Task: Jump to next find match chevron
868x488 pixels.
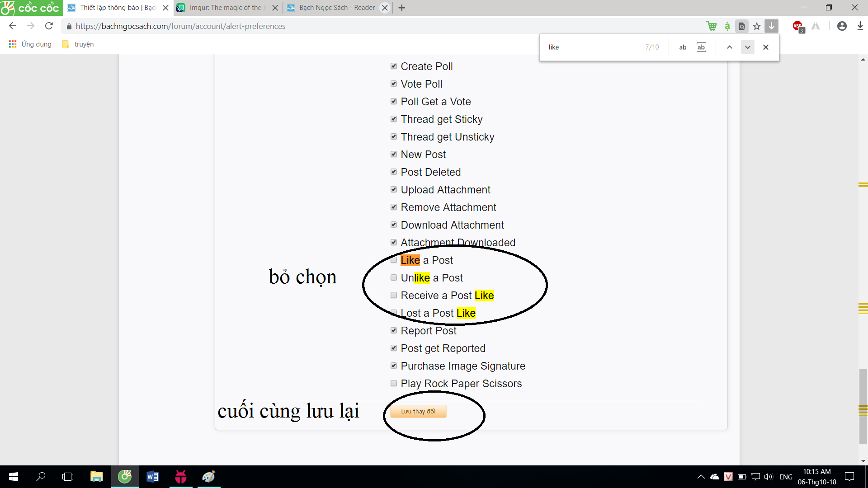Action: coord(748,47)
